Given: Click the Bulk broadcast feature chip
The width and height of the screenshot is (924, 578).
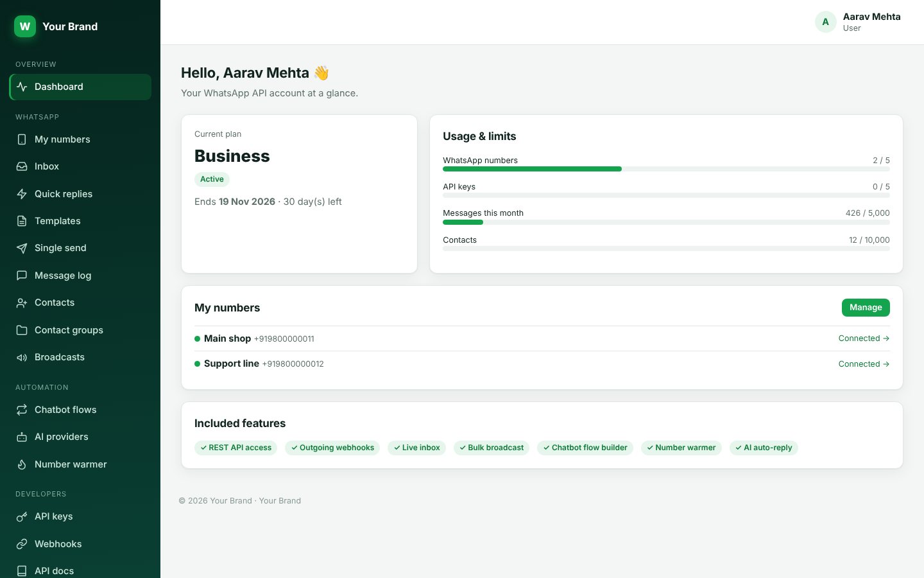Looking at the screenshot, I should pos(492,448).
